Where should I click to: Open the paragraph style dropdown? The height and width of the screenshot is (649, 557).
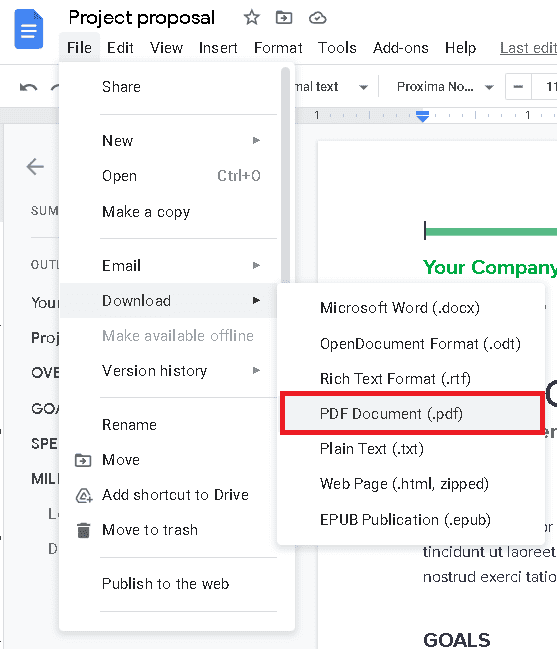pos(331,87)
